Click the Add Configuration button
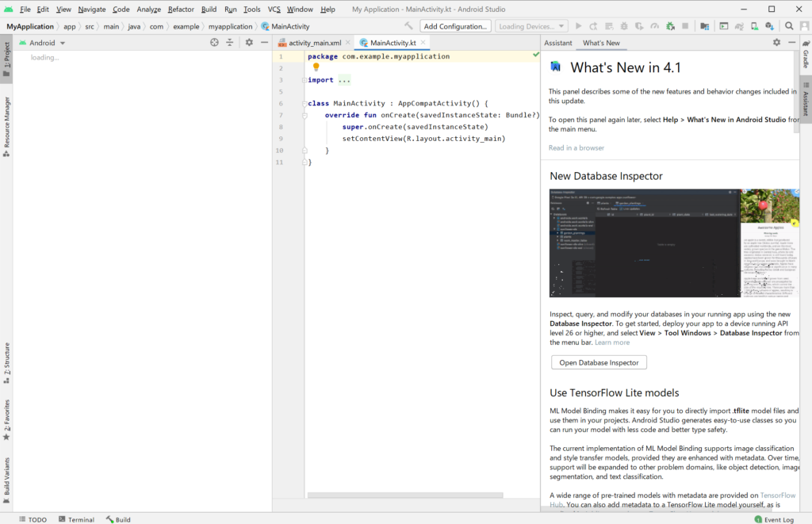 tap(455, 26)
